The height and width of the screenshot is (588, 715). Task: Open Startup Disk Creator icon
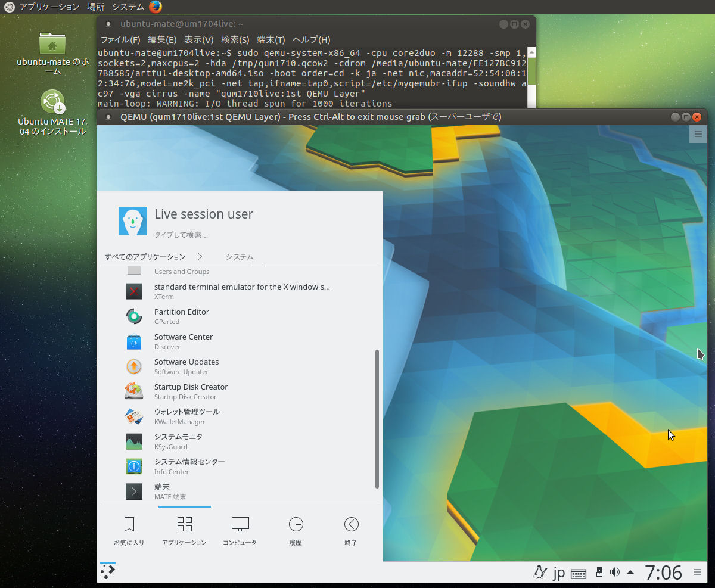(x=134, y=391)
